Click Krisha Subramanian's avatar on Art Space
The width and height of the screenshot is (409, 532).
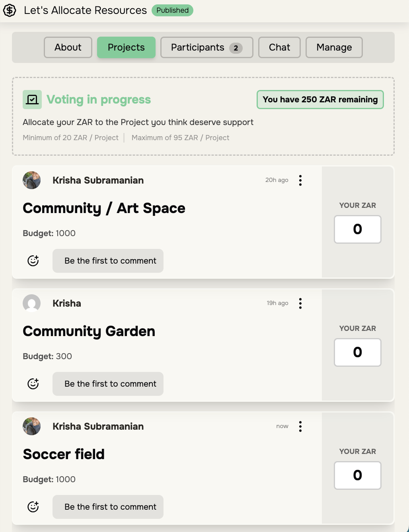click(x=32, y=180)
